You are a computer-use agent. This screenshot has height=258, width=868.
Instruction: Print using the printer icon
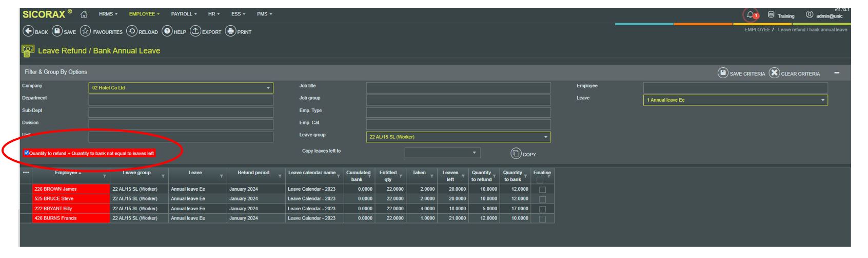tap(230, 31)
